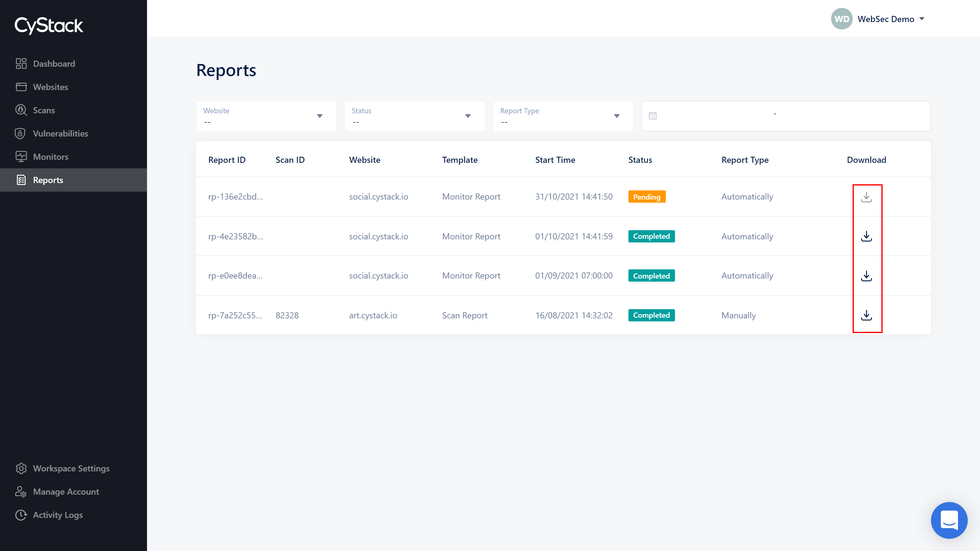980x551 pixels.
Task: Download the rp-e0ee8dea report
Action: click(867, 276)
